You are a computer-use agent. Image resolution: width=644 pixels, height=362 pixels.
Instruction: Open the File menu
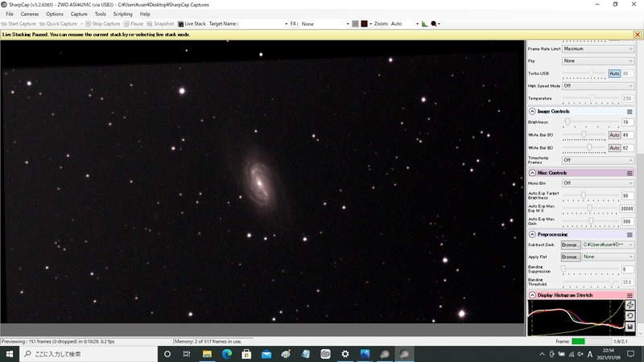tap(10, 14)
